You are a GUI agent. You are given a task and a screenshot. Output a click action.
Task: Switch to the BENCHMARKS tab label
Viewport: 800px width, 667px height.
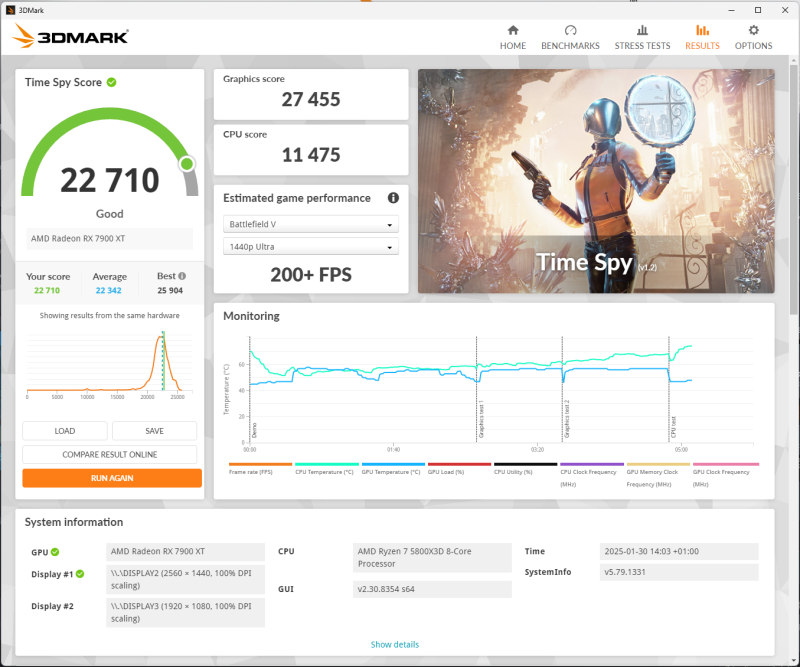tap(570, 46)
